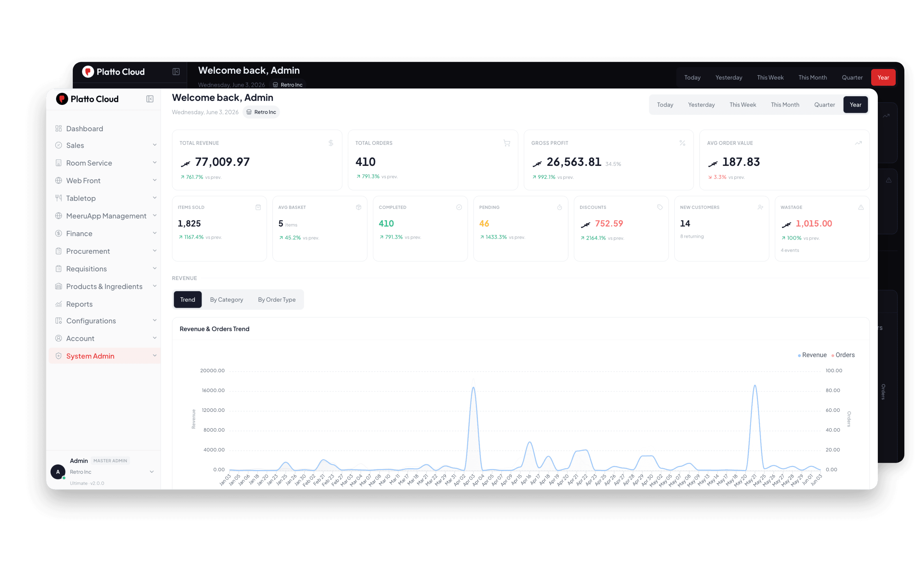Select This Month range in front window
This screenshot has height=578, width=924.
[x=785, y=105]
